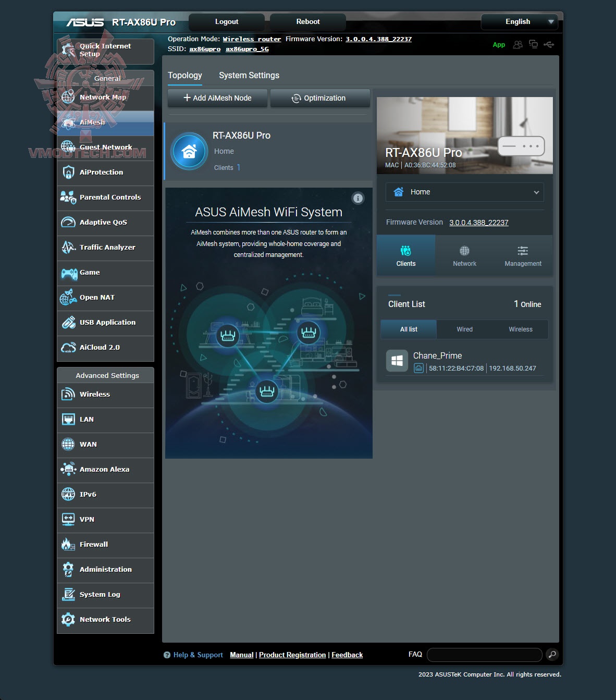Click the ax86upro SSID link

pyautogui.click(x=205, y=49)
